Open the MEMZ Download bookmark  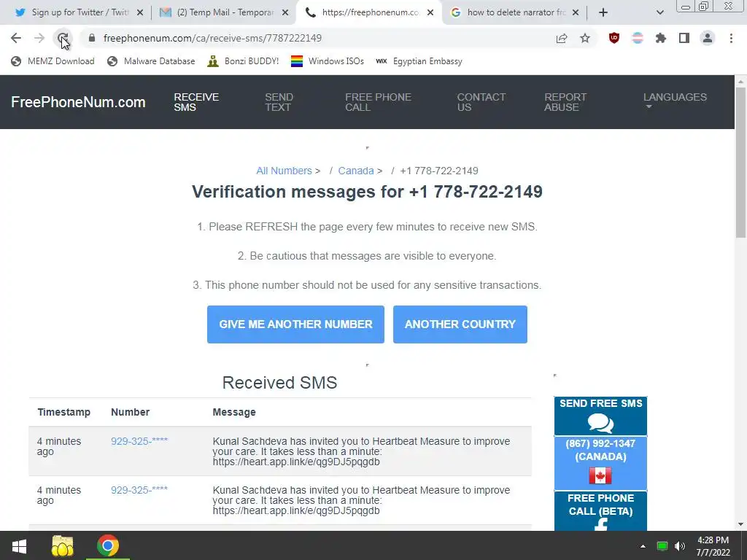pos(53,61)
